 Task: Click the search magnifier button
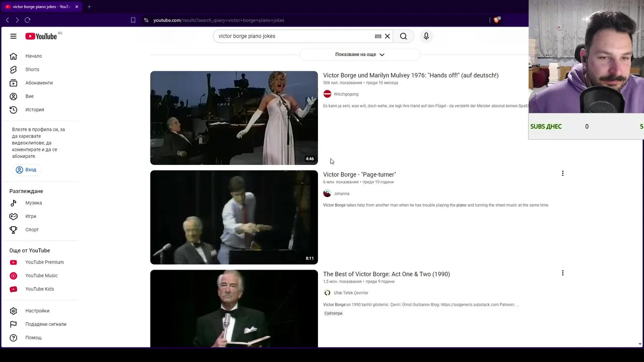(x=404, y=36)
